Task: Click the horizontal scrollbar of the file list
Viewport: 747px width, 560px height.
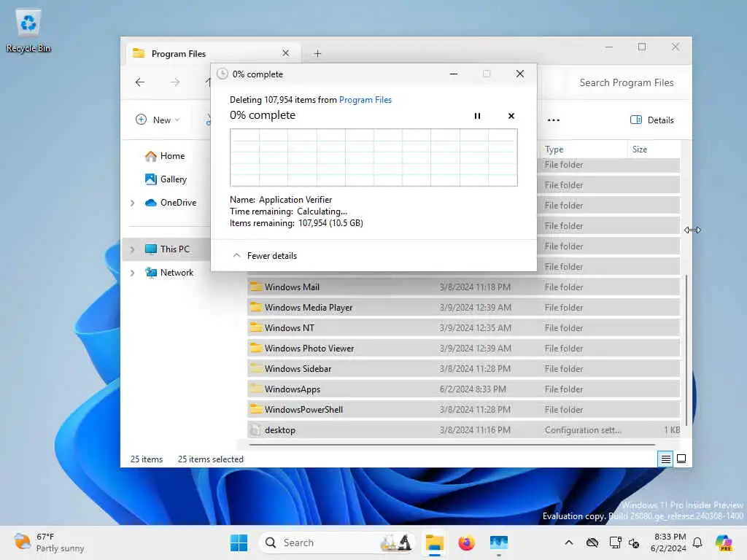Action: (452, 445)
